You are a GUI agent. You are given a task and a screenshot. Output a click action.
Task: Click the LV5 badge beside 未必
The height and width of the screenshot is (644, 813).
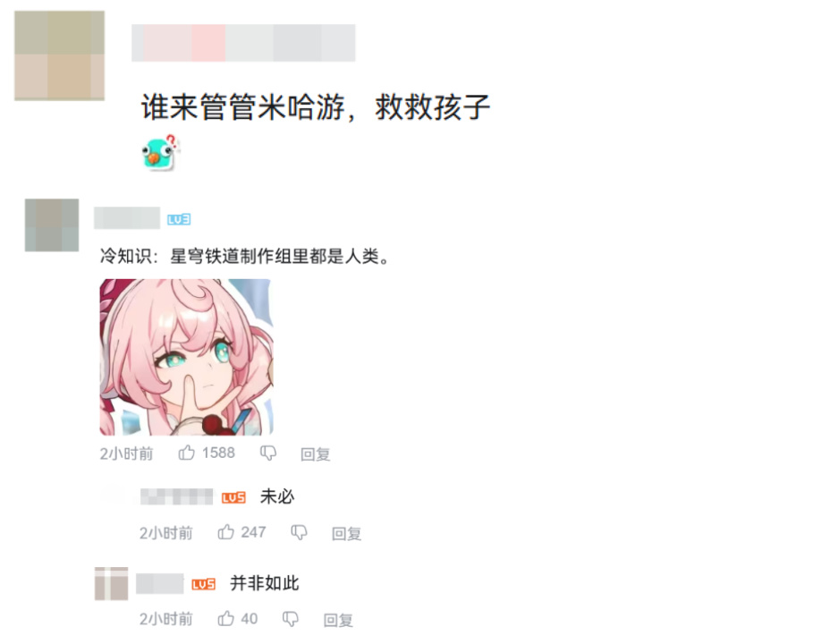tap(233, 497)
